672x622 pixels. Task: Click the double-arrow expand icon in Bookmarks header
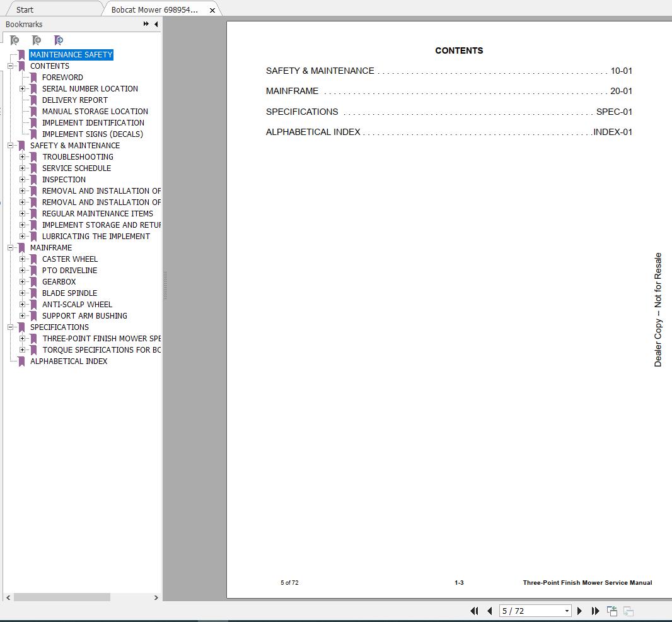click(146, 24)
